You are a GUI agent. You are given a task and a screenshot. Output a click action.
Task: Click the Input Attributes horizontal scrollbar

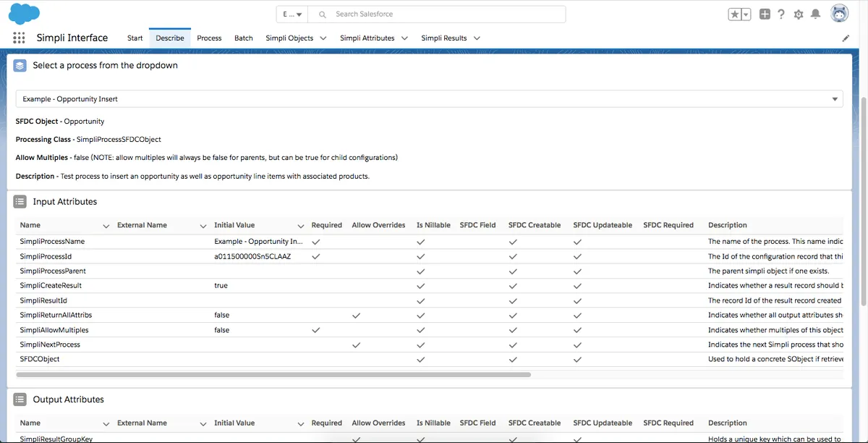tap(273, 375)
